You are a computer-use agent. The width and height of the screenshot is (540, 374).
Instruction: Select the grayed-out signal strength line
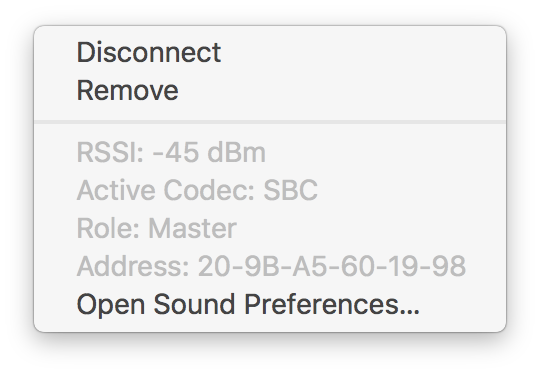pos(270,152)
